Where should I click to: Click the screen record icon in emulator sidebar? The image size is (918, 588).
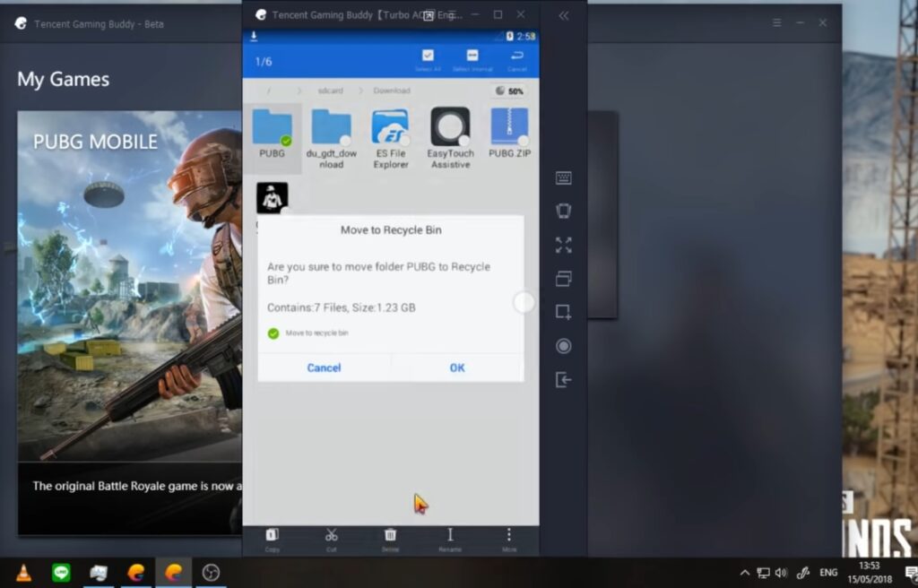click(x=563, y=346)
